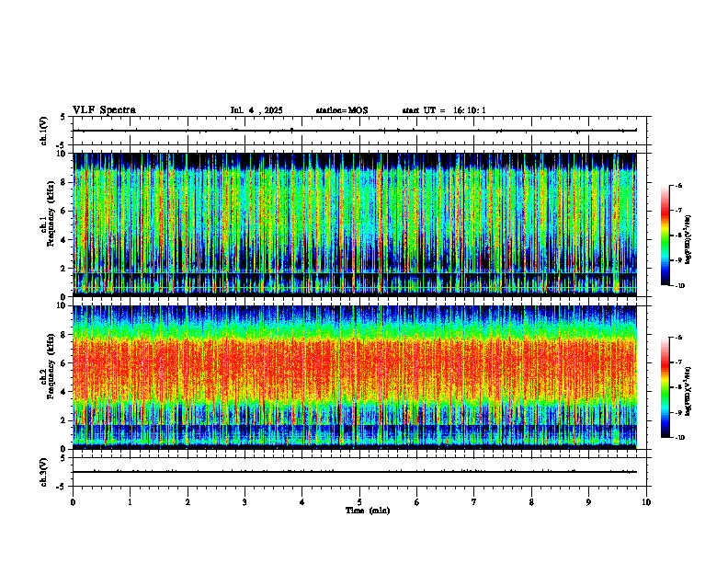Click the "start UT = 16:10:1" header text
This screenshot has width=728, height=563.
[444, 110]
